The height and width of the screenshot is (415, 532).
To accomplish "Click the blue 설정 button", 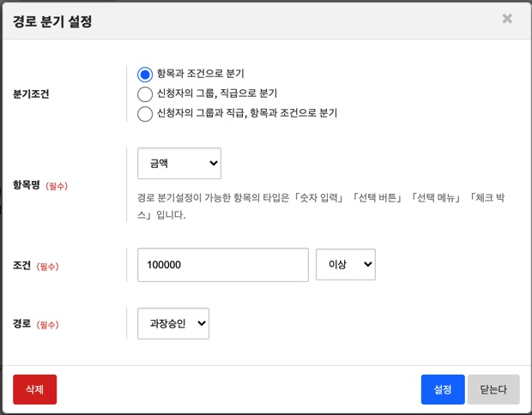I will (443, 389).
